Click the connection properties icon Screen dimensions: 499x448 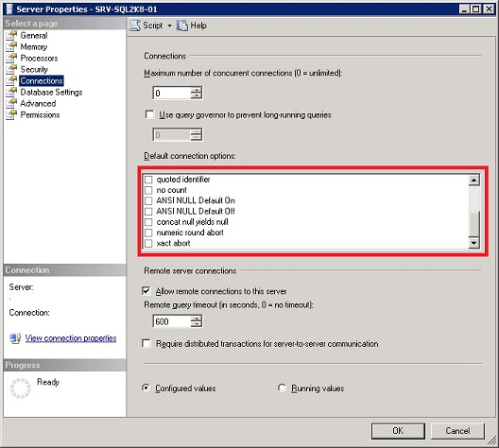click(x=15, y=338)
